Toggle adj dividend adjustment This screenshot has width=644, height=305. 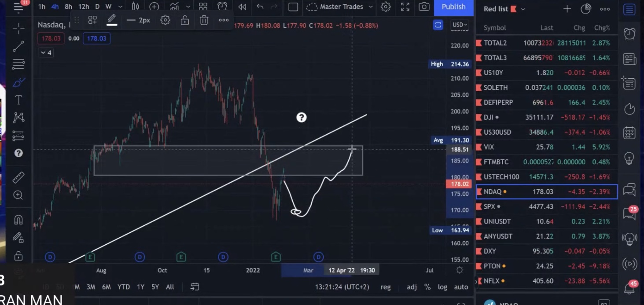412,287
